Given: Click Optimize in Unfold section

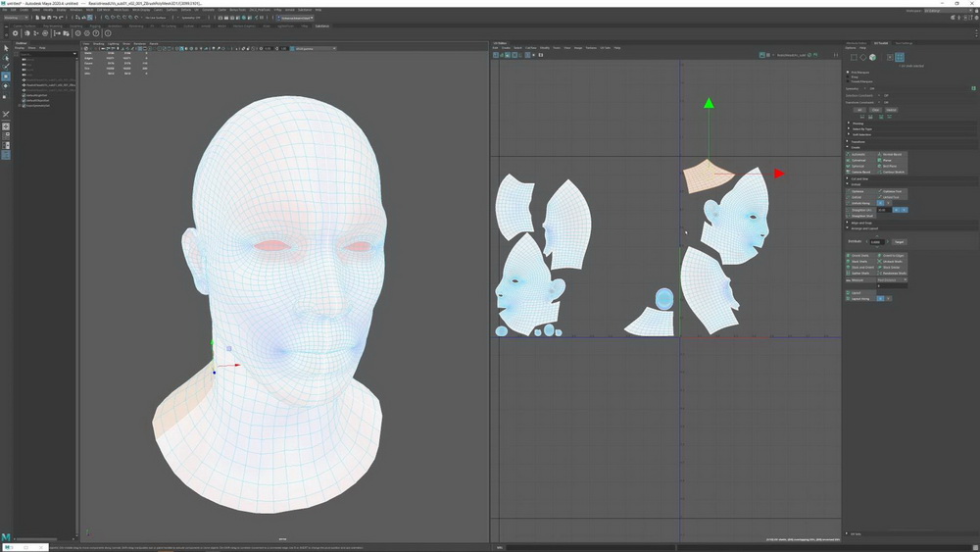Looking at the screenshot, I should pyautogui.click(x=860, y=191).
